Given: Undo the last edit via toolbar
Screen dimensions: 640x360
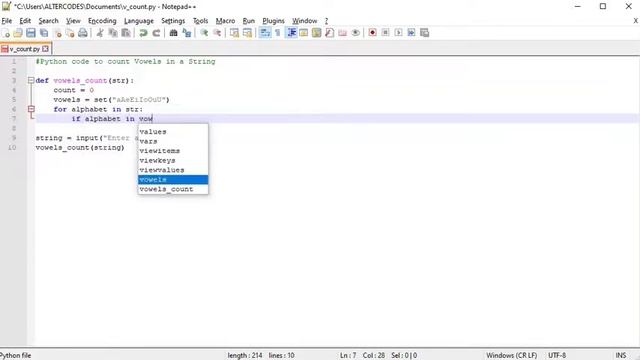Looking at the screenshot, I should pyautogui.click(x=143, y=33).
